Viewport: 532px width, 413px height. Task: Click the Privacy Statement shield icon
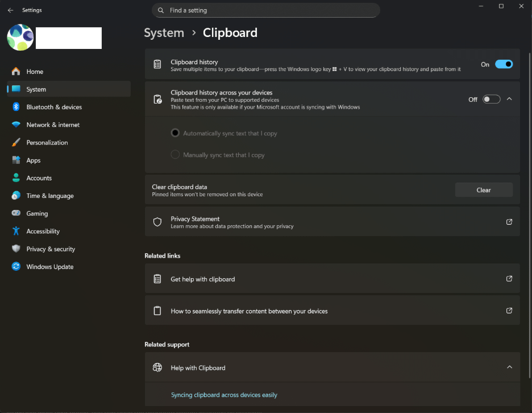[157, 222]
